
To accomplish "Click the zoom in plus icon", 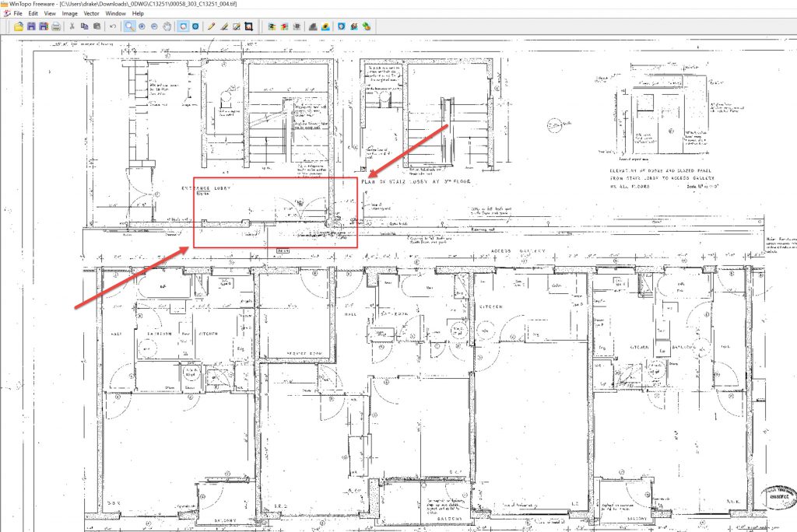I will tap(142, 26).
